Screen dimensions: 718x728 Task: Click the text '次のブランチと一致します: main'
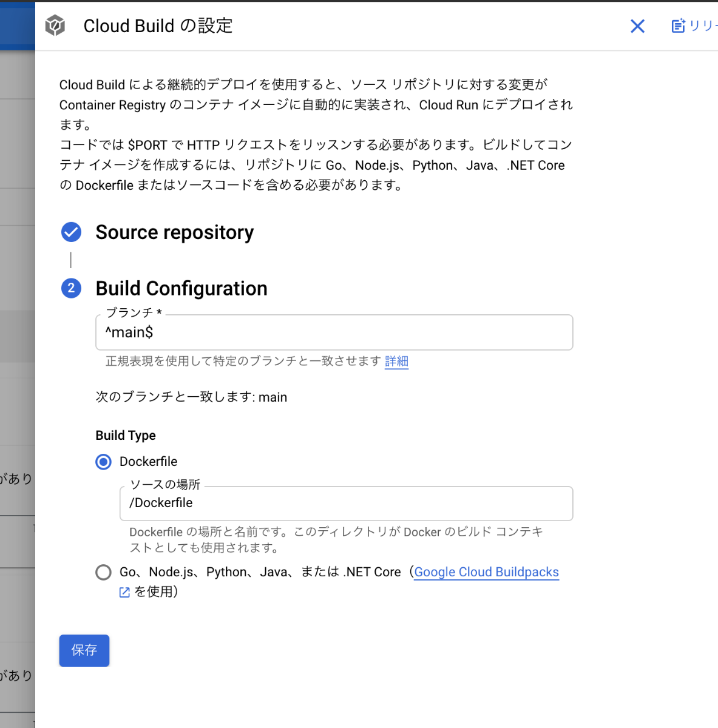[x=191, y=397]
